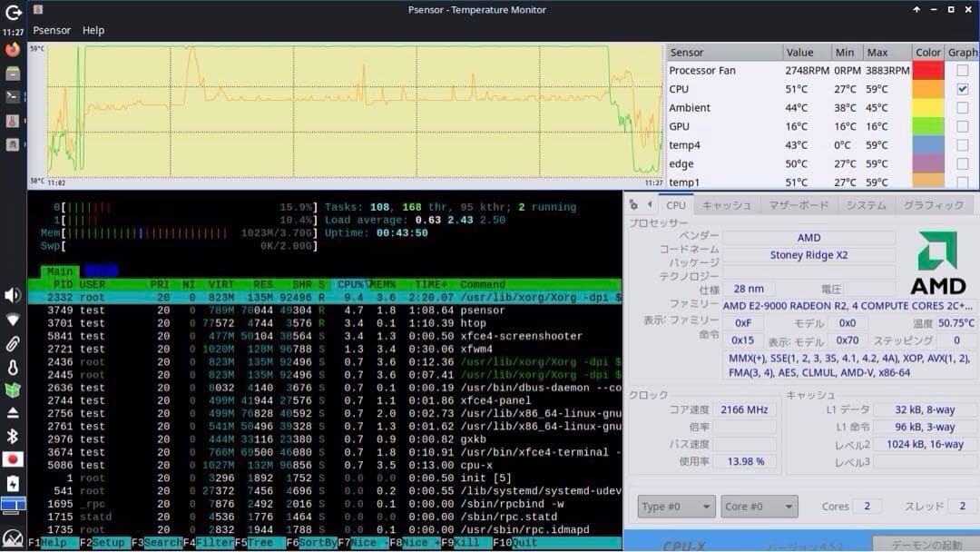Switch to the システム tab in CPU-X
Screen dimensions: 980x552
pyautogui.click(x=866, y=205)
